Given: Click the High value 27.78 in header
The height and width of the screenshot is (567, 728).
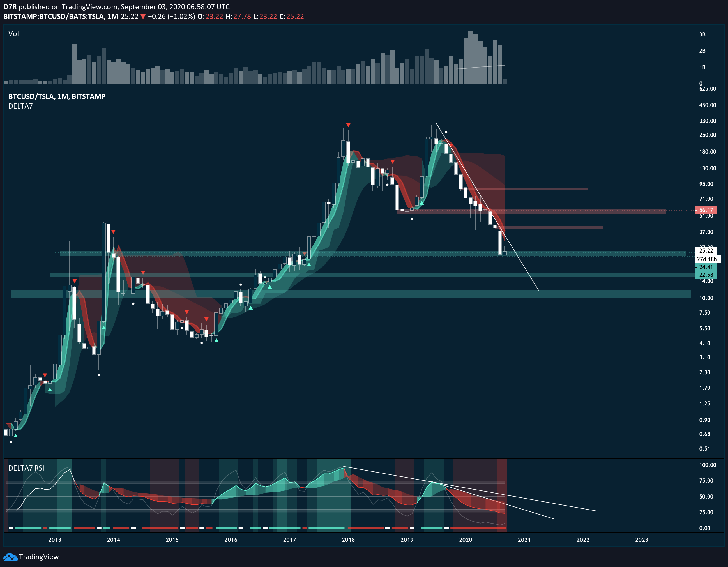Looking at the screenshot, I should point(242,16).
